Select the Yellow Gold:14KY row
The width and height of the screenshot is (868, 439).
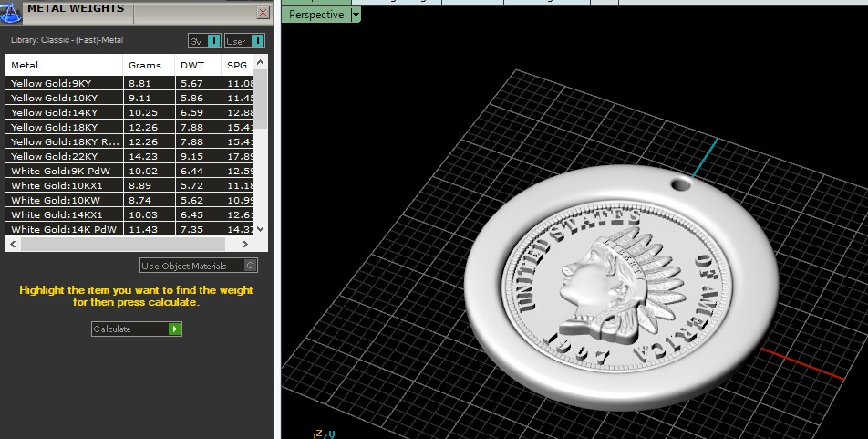click(x=129, y=112)
